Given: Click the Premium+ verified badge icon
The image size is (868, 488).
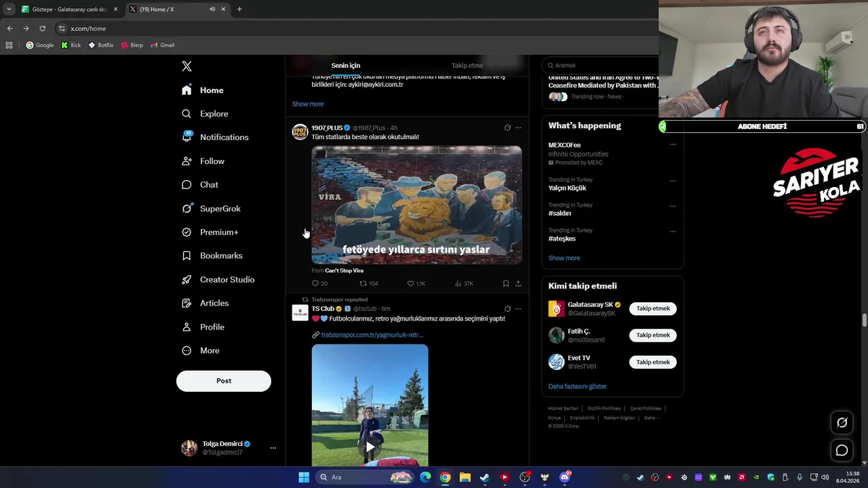Looking at the screenshot, I should pyautogui.click(x=186, y=232).
